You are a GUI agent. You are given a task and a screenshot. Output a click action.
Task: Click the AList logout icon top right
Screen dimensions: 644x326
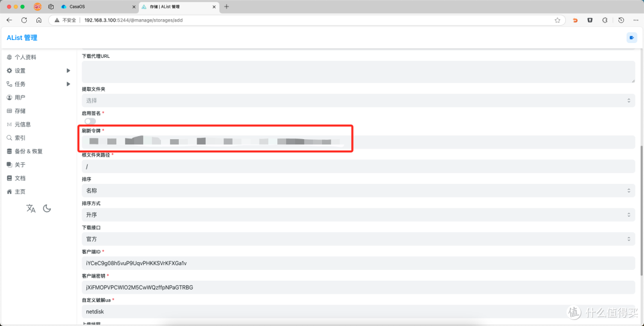coord(631,38)
